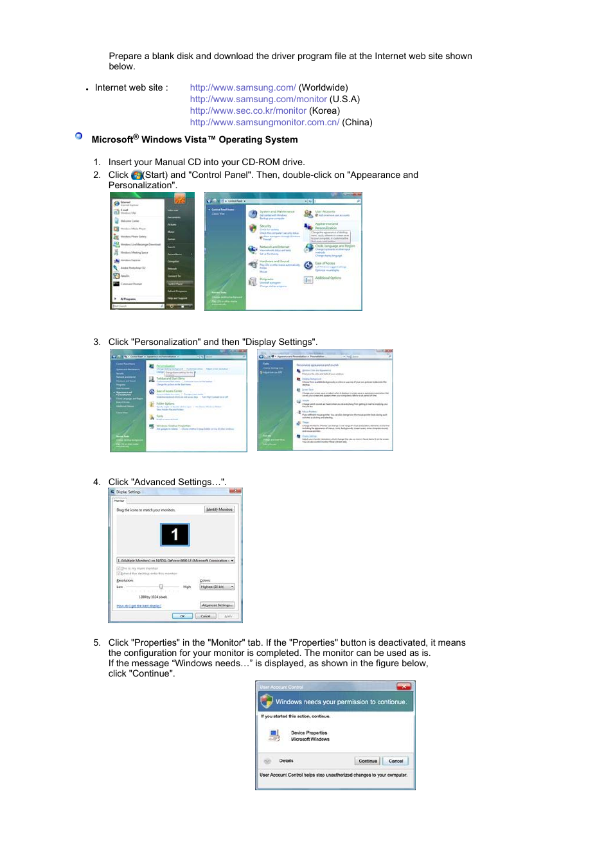Click the Programs icon in Control Panel
613x868 pixels.
[x=253, y=281]
